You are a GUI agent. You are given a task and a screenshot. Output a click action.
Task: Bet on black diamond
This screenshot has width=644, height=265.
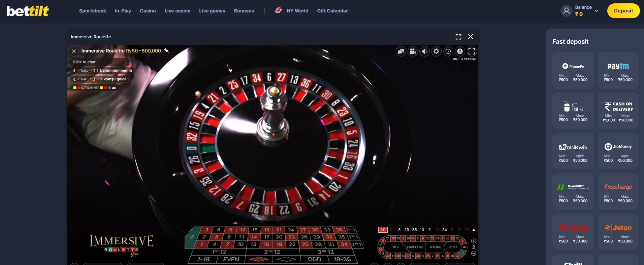click(286, 259)
